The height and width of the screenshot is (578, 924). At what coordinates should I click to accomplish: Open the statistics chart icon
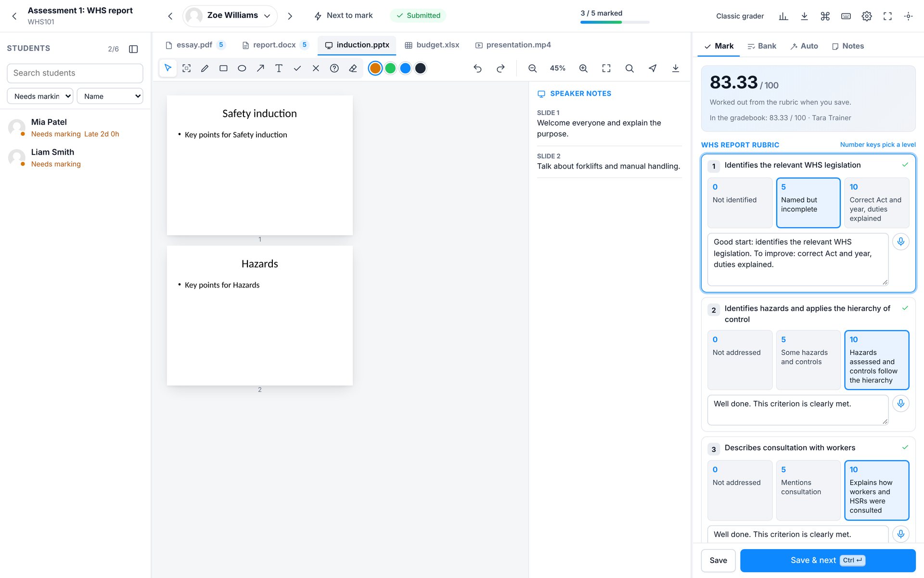point(783,16)
